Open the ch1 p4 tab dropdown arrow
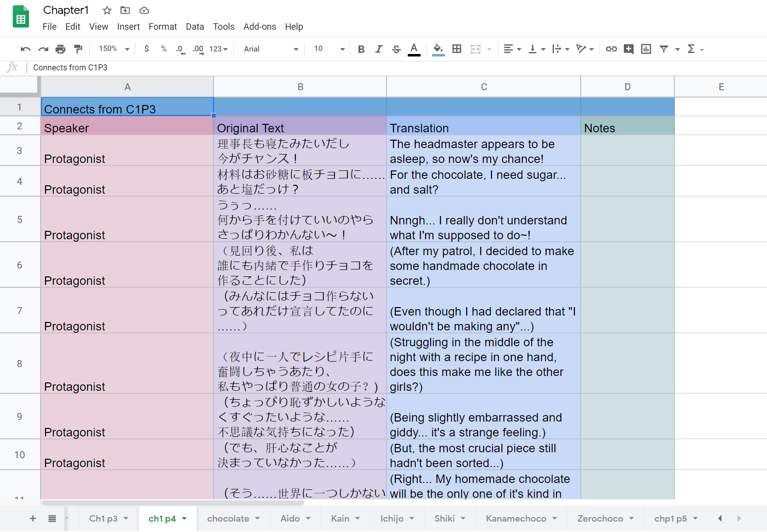Image resolution: width=767 pixels, height=532 pixels. (x=184, y=519)
